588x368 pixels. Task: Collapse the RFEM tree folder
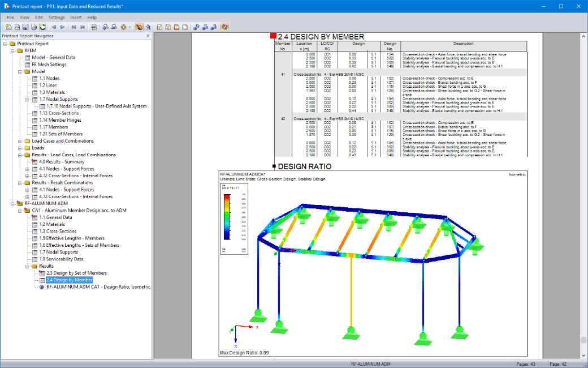[13, 51]
